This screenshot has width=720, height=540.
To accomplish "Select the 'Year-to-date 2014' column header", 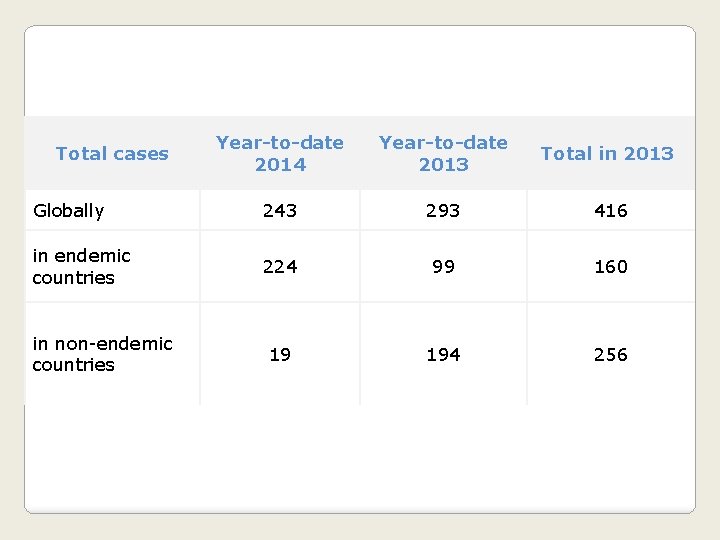I will point(280,153).
